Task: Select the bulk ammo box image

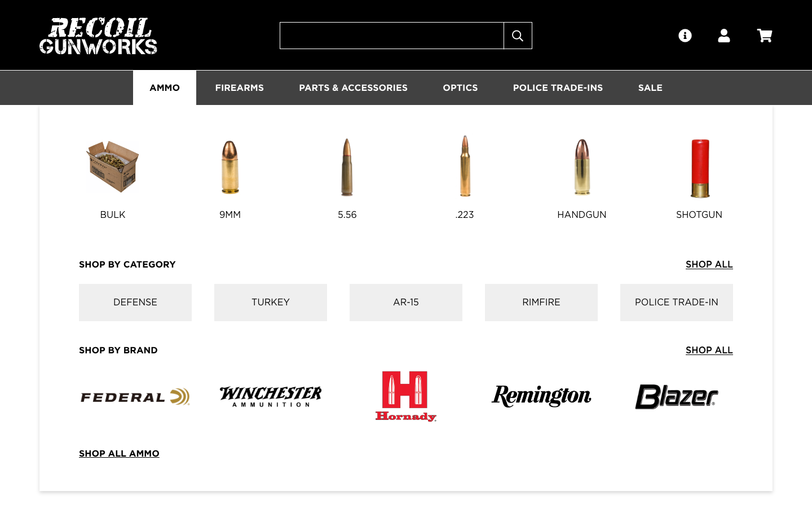Action: click(x=113, y=167)
